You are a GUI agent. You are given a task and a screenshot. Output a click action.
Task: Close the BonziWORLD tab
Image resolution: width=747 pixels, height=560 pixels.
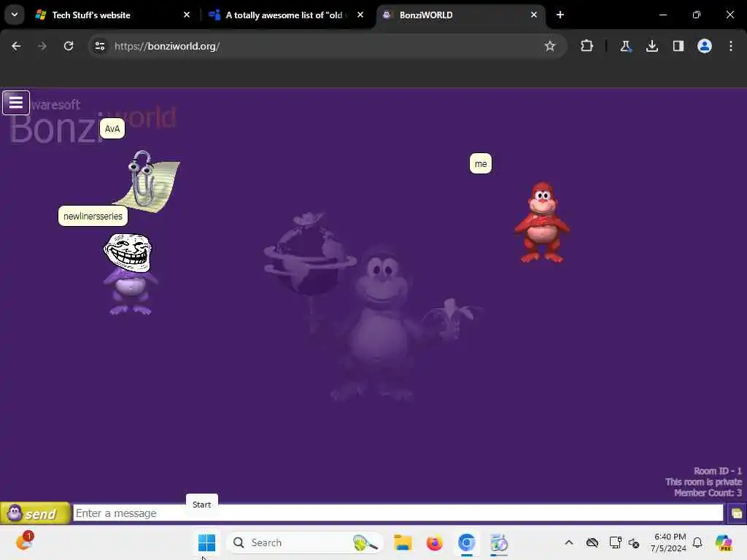(533, 15)
